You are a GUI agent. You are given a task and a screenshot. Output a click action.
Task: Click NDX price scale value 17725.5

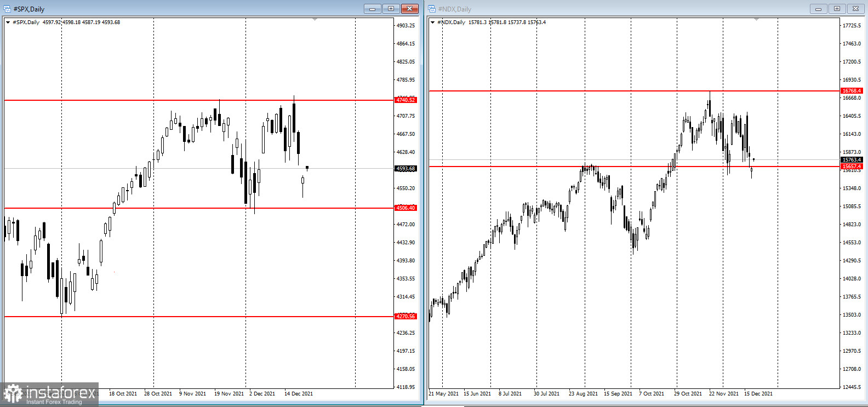[x=852, y=26]
